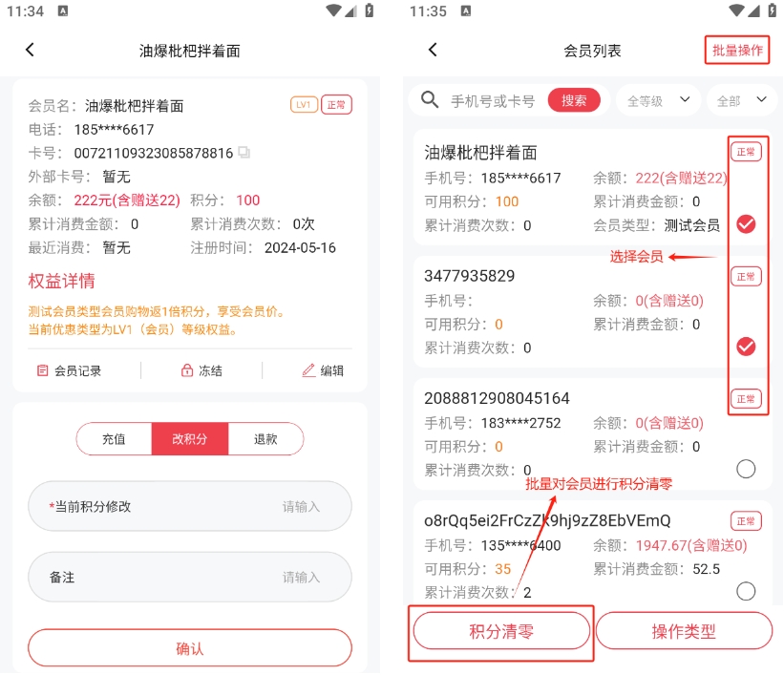
Task: Tap the 积分清零 button
Action: tap(501, 631)
